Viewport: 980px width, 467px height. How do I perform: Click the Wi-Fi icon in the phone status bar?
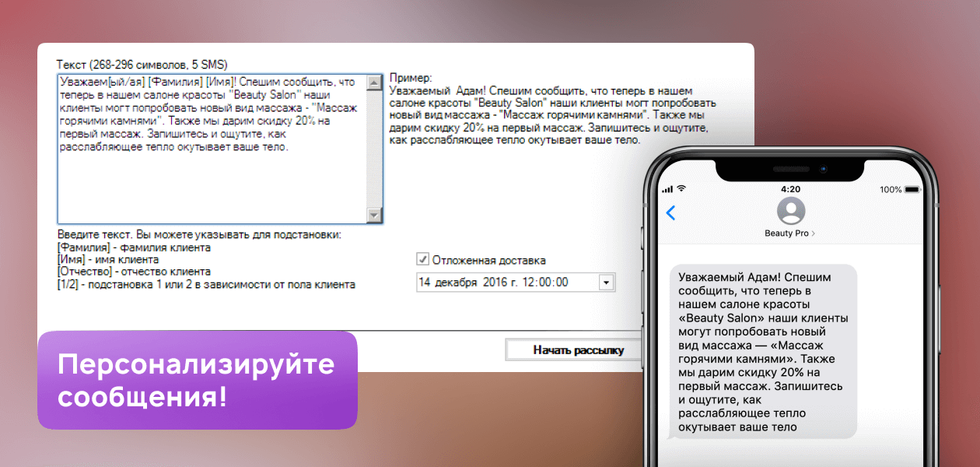tap(682, 189)
